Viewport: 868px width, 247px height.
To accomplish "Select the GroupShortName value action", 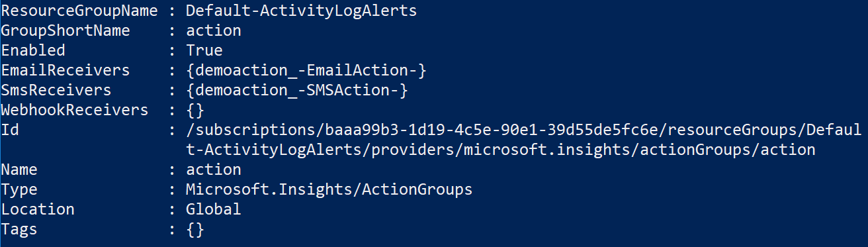I will point(214,30).
